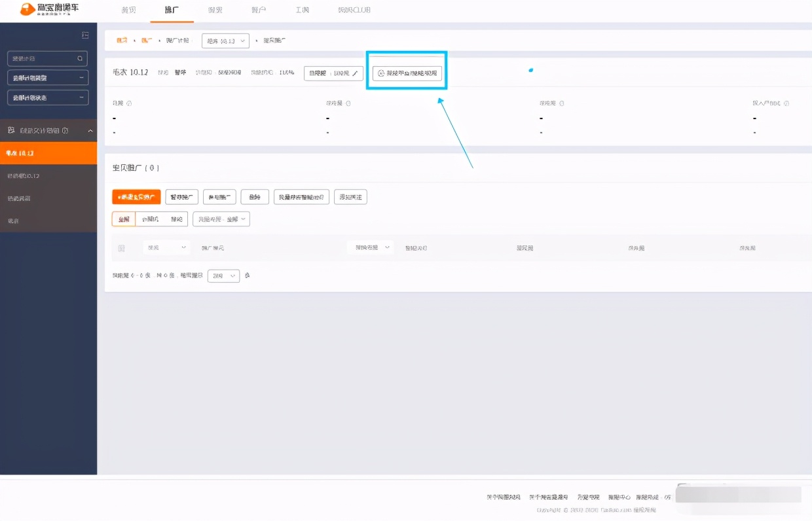Click the orange new promotion button
This screenshot has width=812, height=521.
136,197
